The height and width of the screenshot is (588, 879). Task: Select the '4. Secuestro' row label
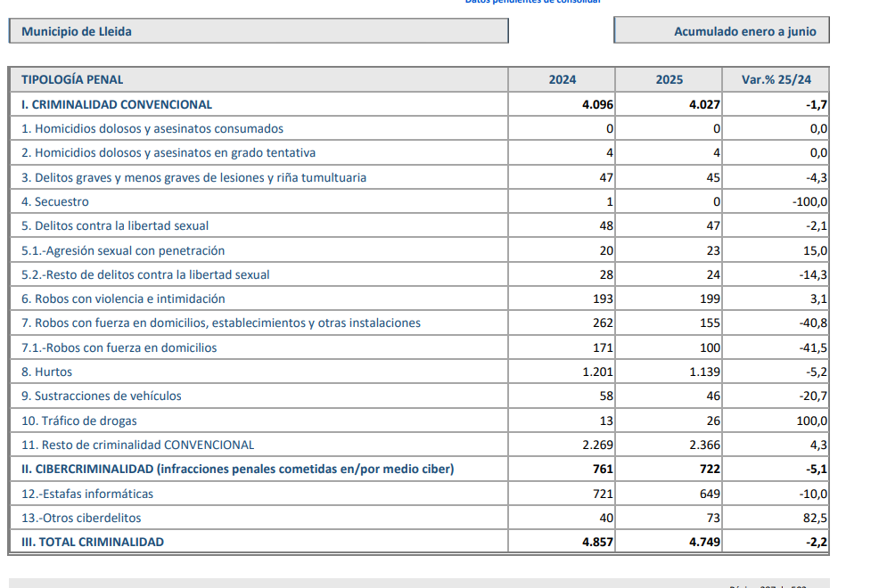pyautogui.click(x=55, y=201)
